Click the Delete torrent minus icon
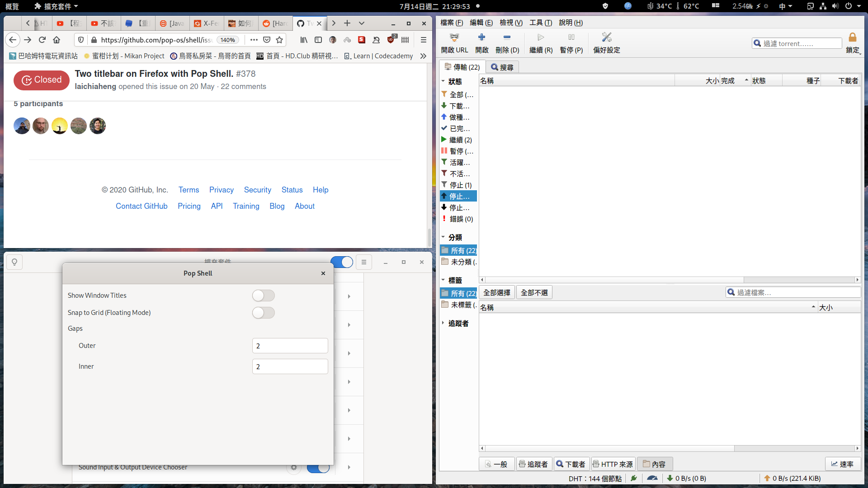868x488 pixels. click(507, 38)
